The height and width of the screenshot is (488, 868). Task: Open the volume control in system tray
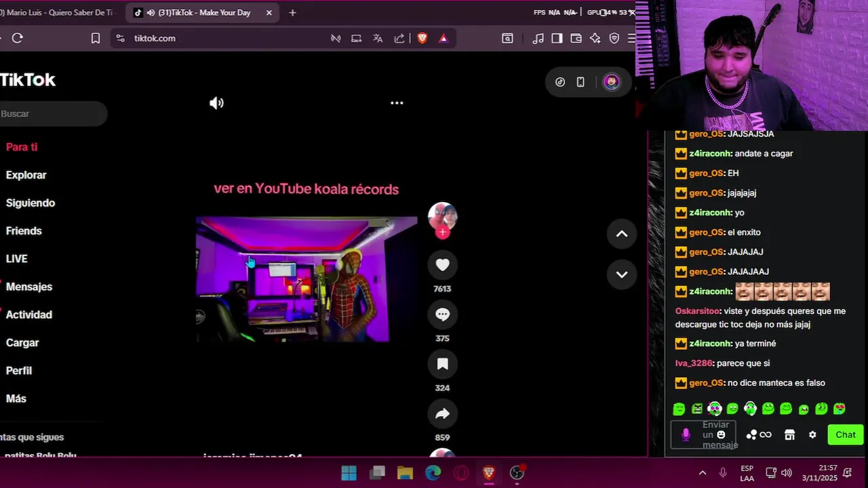pos(787,473)
